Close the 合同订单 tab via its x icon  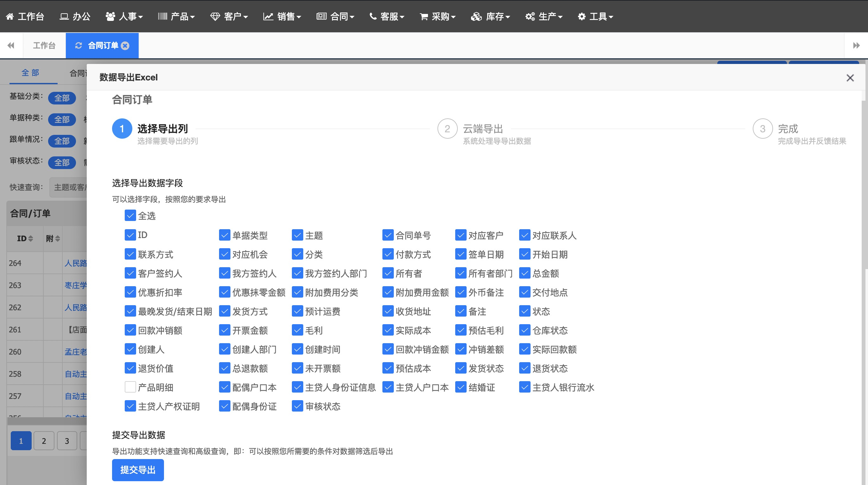[x=125, y=46]
